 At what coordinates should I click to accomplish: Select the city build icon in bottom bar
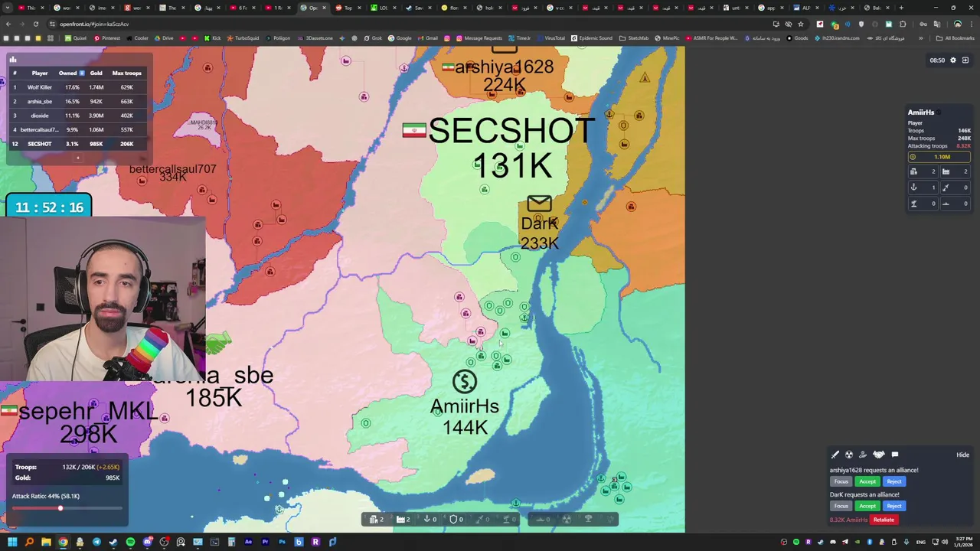(x=374, y=519)
